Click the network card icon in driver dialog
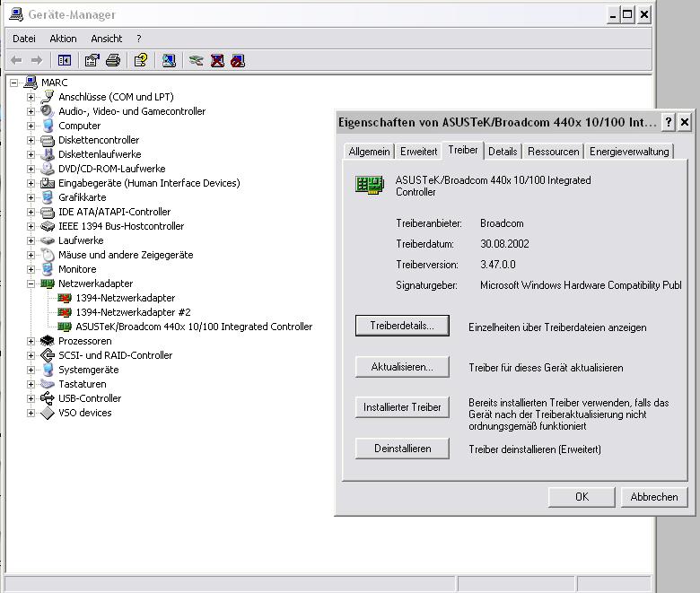 [370, 185]
